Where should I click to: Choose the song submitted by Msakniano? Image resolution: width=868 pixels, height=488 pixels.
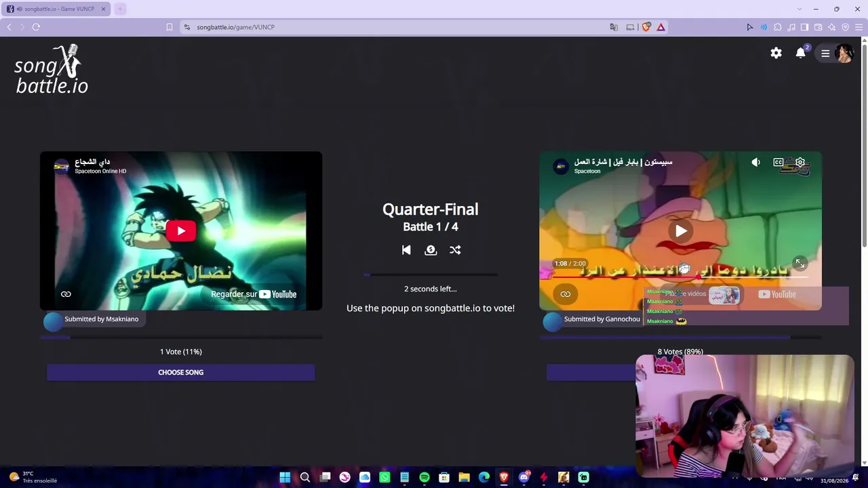pos(181,372)
